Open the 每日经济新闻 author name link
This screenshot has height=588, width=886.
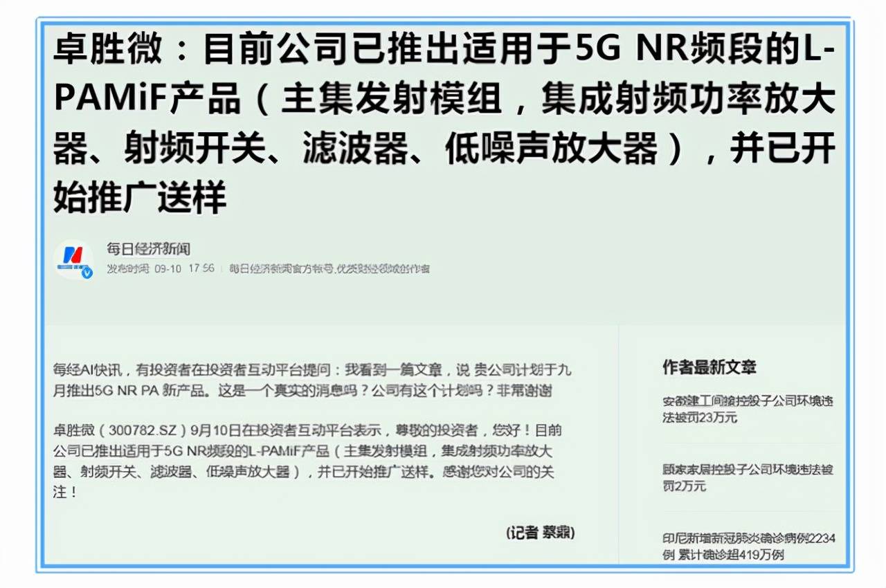tap(148, 248)
